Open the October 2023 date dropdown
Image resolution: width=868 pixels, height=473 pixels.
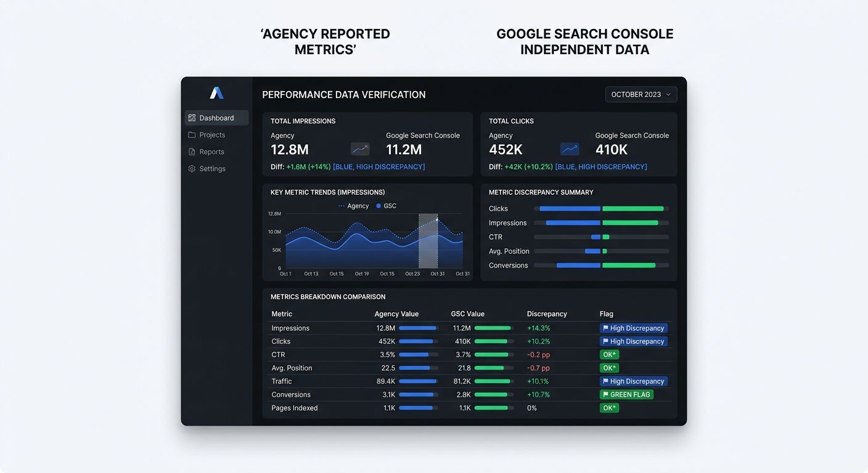click(x=641, y=94)
